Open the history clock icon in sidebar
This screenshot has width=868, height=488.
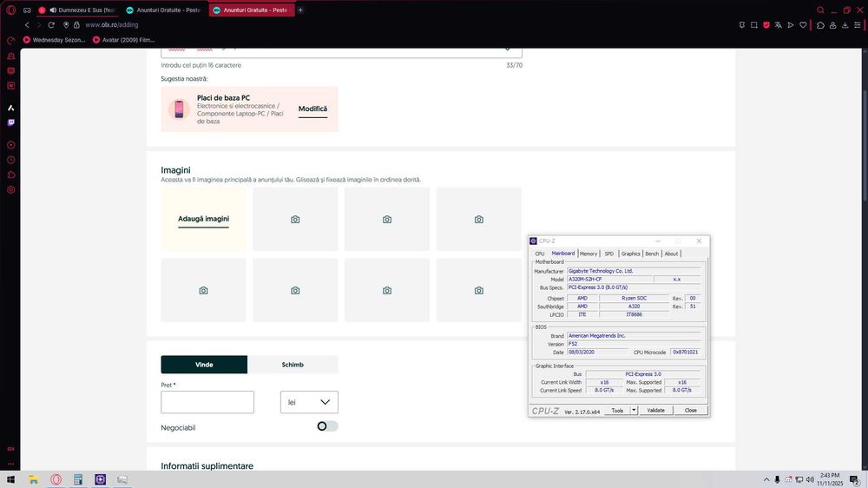point(10,160)
